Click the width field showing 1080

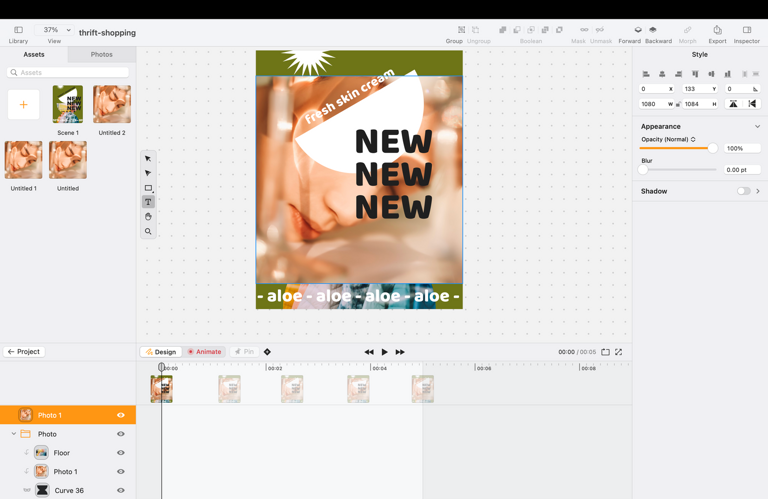tap(656, 104)
